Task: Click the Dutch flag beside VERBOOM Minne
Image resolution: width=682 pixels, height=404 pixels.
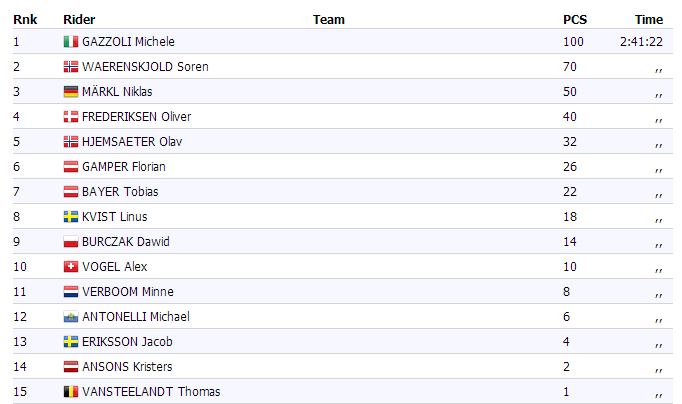Action: pos(70,292)
